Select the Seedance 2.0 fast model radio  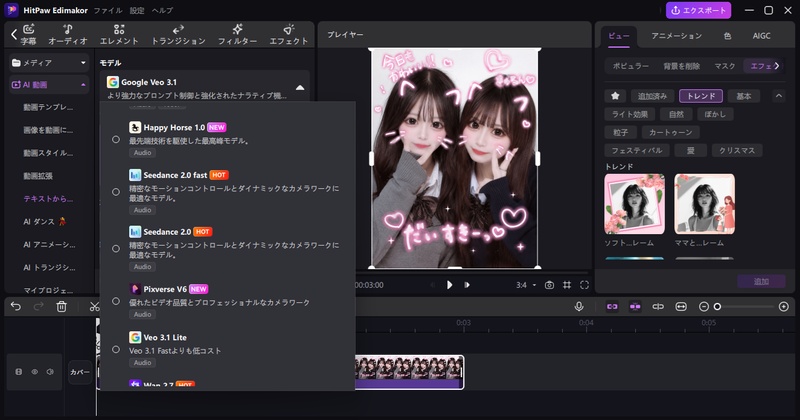(x=116, y=192)
